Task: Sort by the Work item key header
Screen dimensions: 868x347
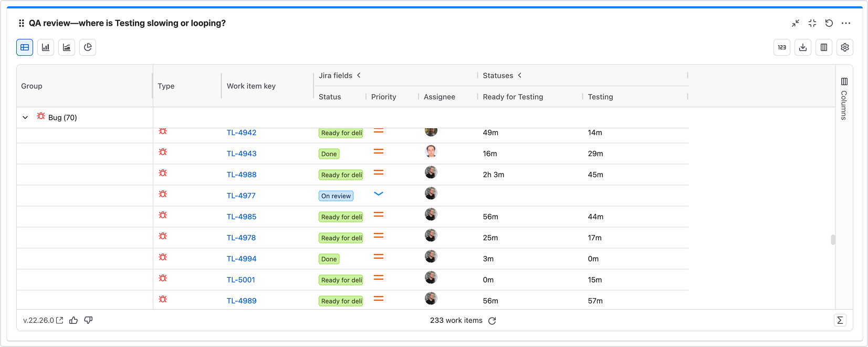Action: tap(251, 86)
